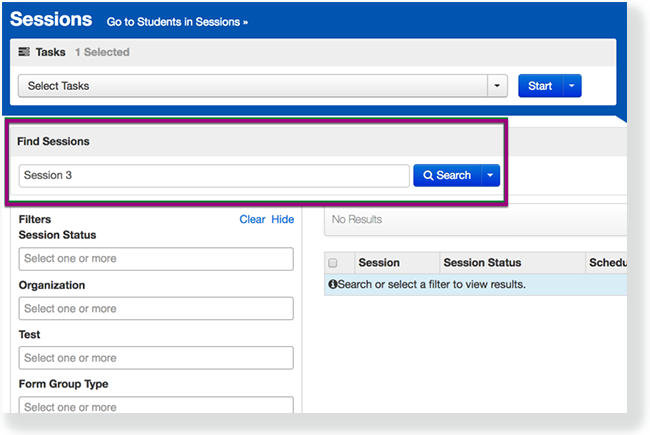The image size is (650, 435).
Task: Expand the Search button dropdown arrow
Action: click(x=490, y=175)
